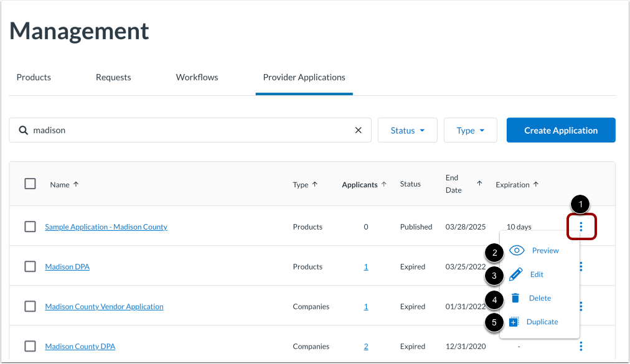Open the Madison DPA application link
The height and width of the screenshot is (364, 630).
[67, 266]
